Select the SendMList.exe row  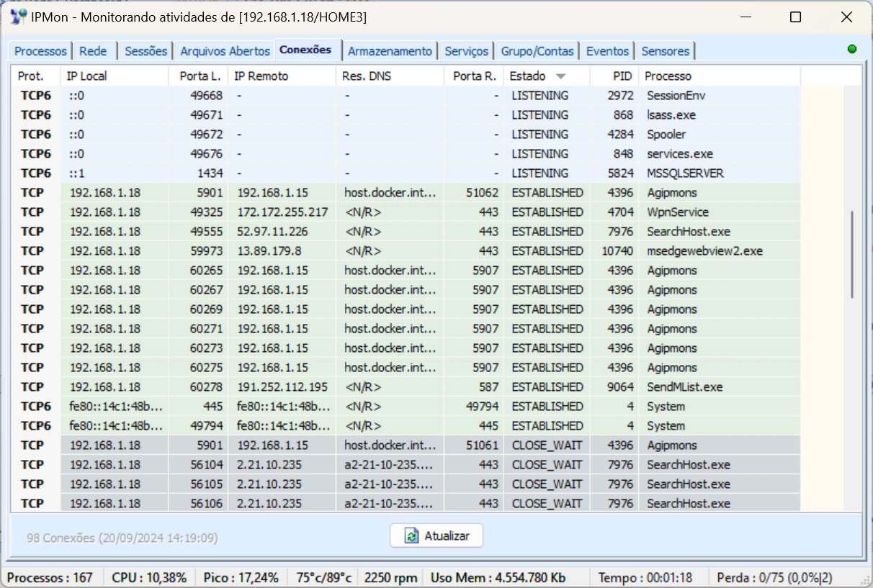(406, 387)
